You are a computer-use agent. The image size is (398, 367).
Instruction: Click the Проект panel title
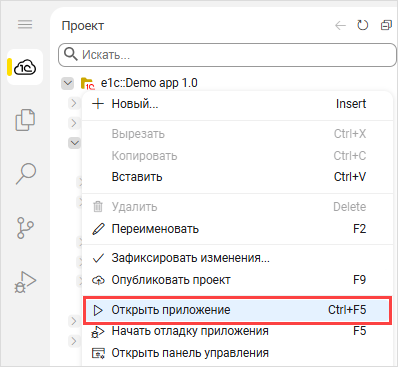coord(83,26)
